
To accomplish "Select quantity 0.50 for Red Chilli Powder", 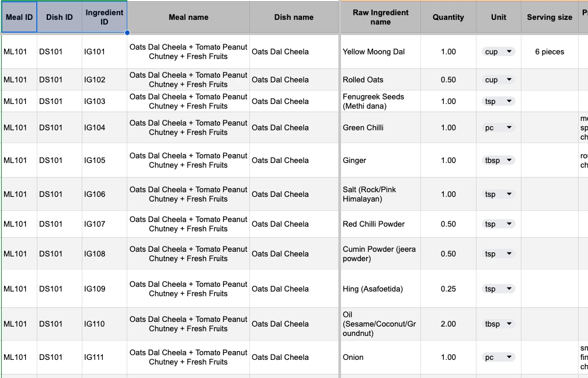I will pyautogui.click(x=448, y=224).
